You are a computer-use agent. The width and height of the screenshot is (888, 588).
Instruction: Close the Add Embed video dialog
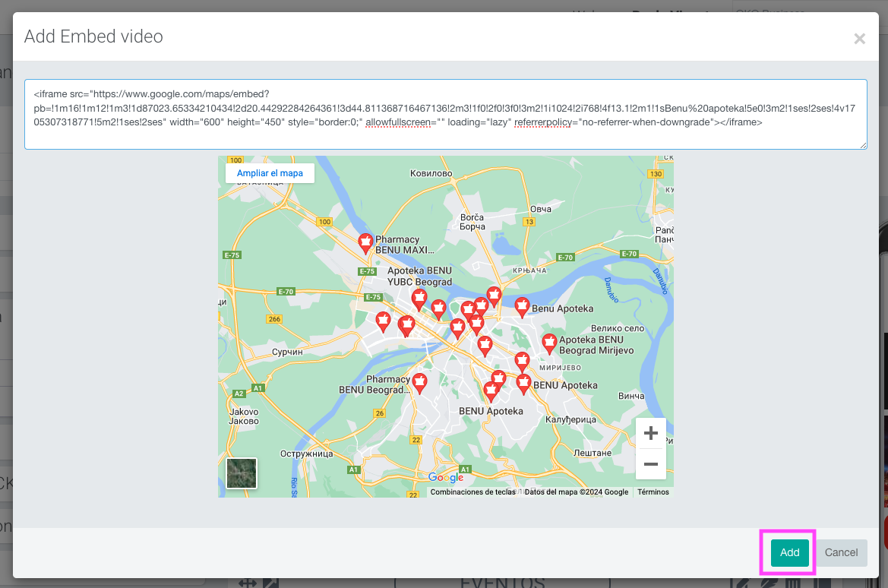coord(859,39)
